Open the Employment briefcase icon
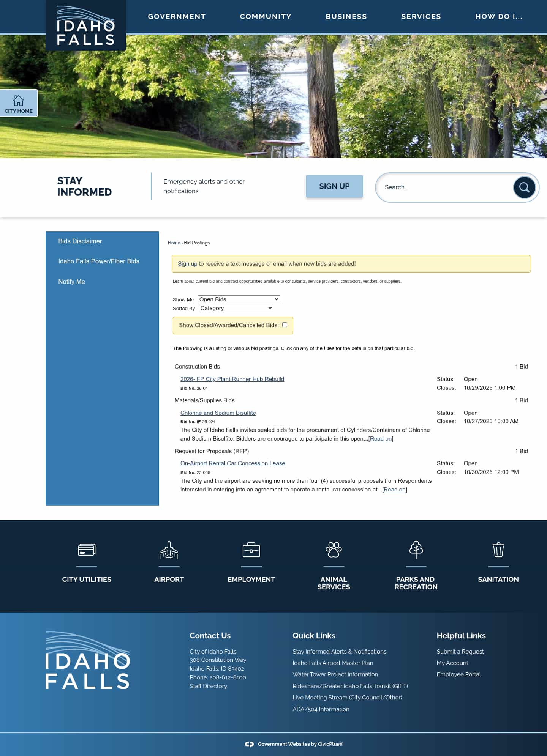The height and width of the screenshot is (756, 547). coord(251,550)
